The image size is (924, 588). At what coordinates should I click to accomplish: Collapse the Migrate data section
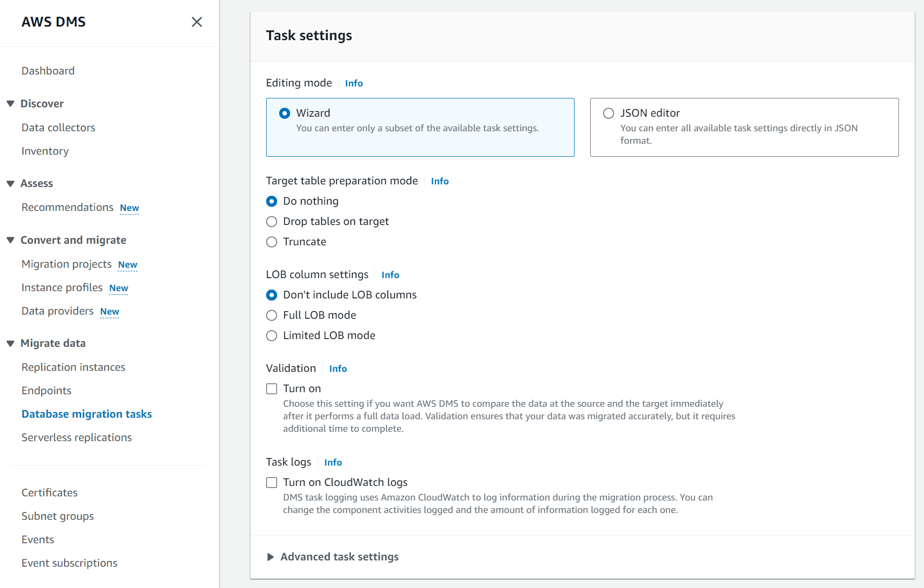pos(10,343)
